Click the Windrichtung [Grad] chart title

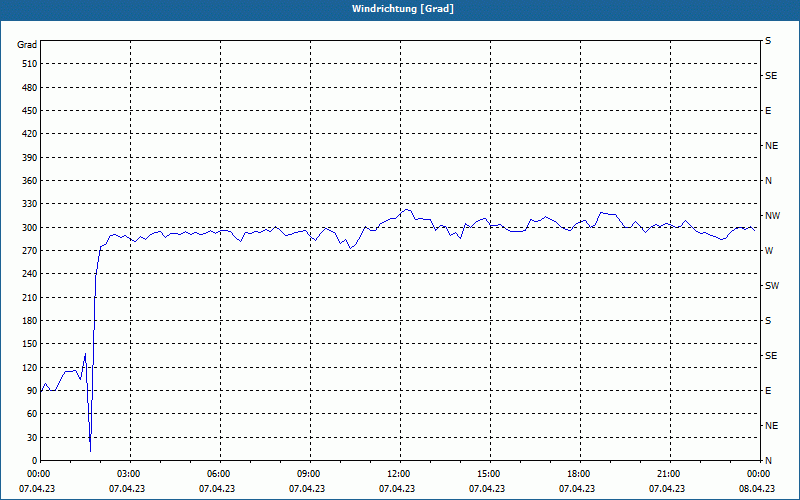(x=403, y=9)
